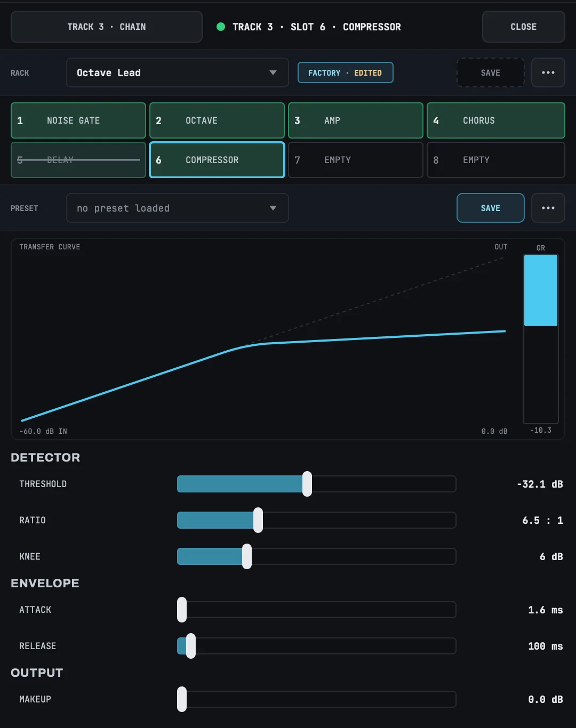Click the green status dot beside Track 3
The image size is (576, 728).
[x=221, y=27]
